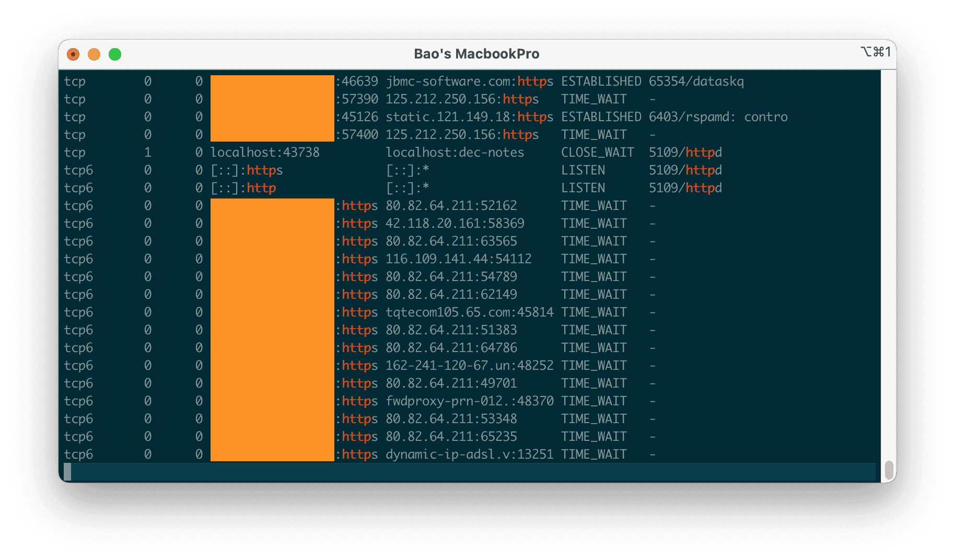Click the scrollbar thumb at bottom right
This screenshot has height=560, width=955.
[889, 470]
